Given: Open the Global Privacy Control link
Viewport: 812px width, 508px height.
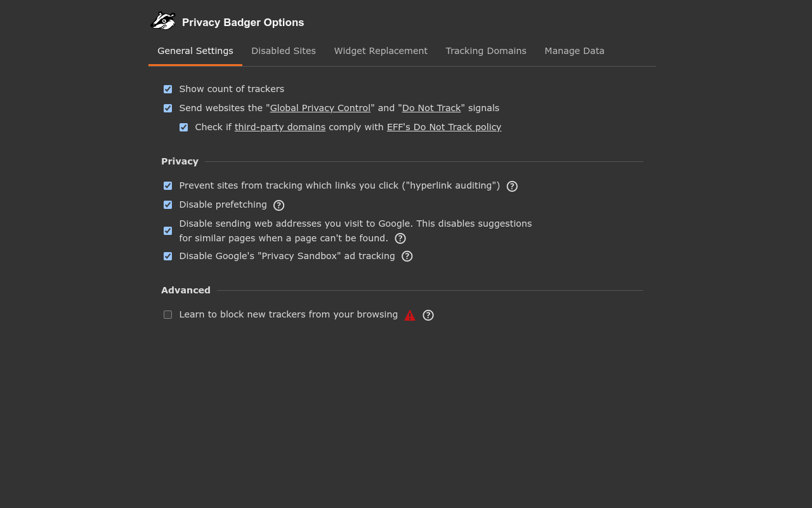Looking at the screenshot, I should coord(320,108).
